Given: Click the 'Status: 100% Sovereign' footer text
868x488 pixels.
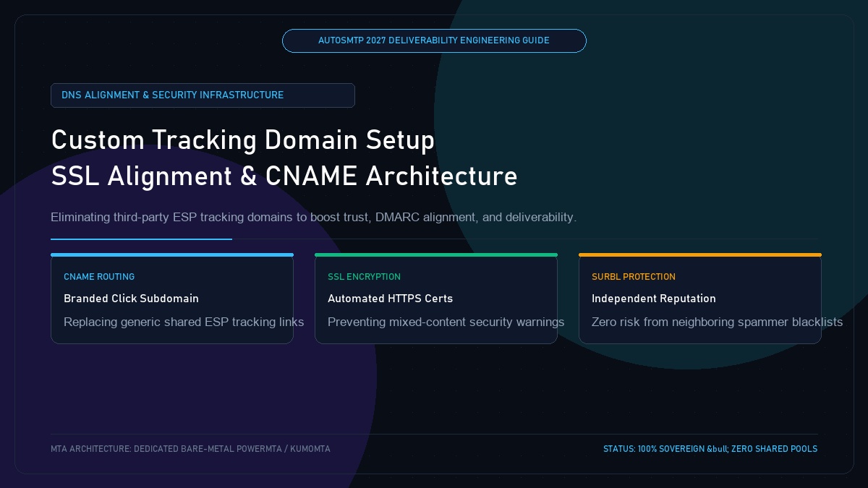Looking at the screenshot, I should [710, 449].
